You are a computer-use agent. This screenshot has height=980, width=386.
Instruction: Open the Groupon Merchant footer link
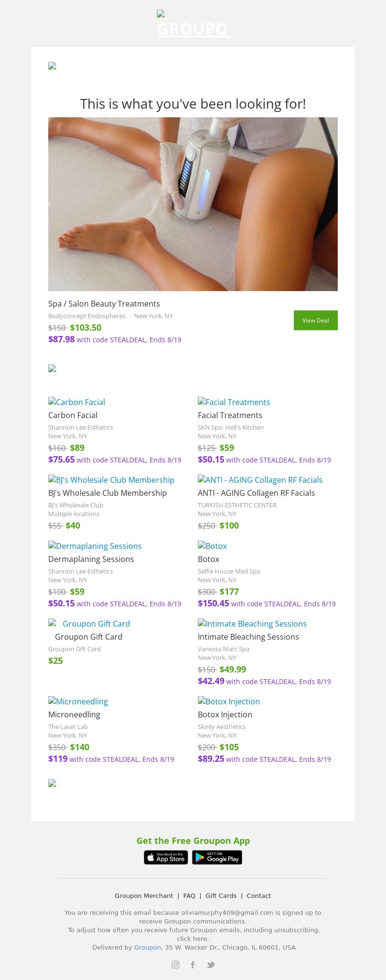(x=144, y=895)
